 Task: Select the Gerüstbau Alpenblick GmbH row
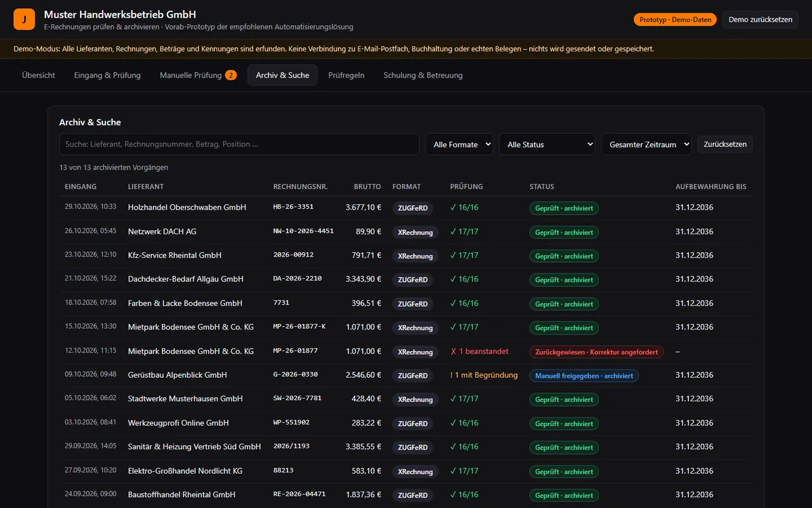point(406,375)
